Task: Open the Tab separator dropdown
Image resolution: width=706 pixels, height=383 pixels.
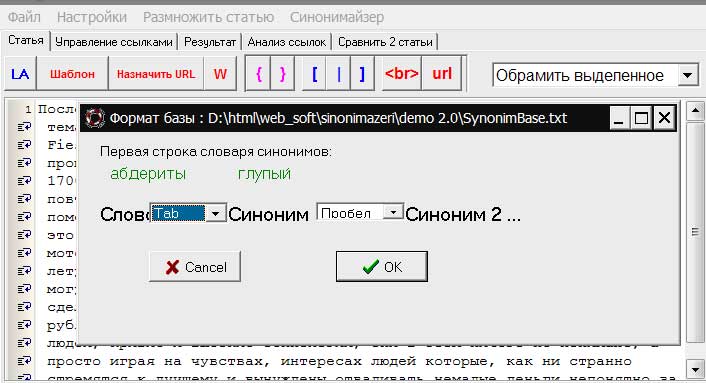Action: pyautogui.click(x=215, y=213)
